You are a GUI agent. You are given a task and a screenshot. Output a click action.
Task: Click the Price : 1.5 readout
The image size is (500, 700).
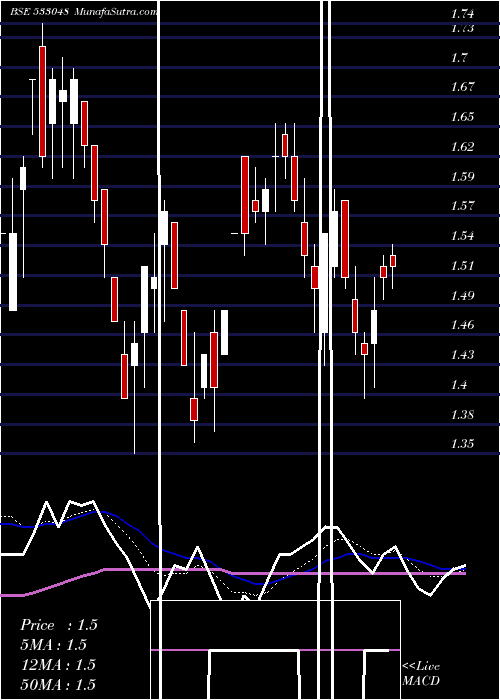(58, 625)
